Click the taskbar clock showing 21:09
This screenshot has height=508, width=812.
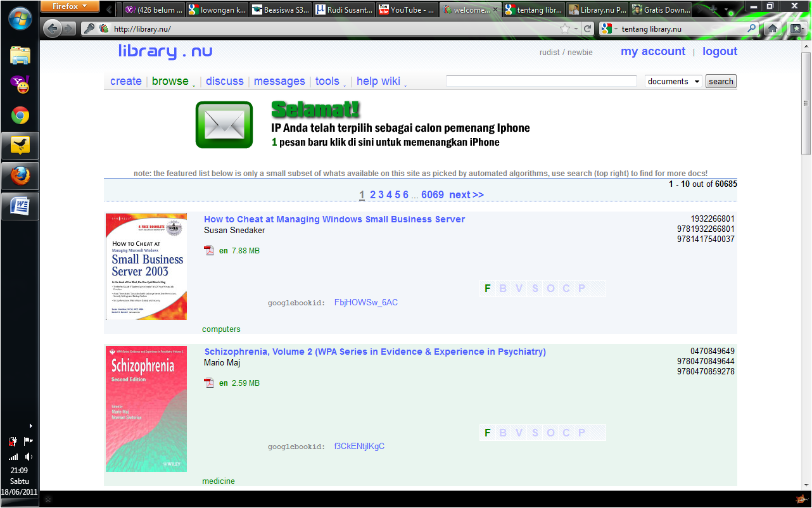[19, 471]
